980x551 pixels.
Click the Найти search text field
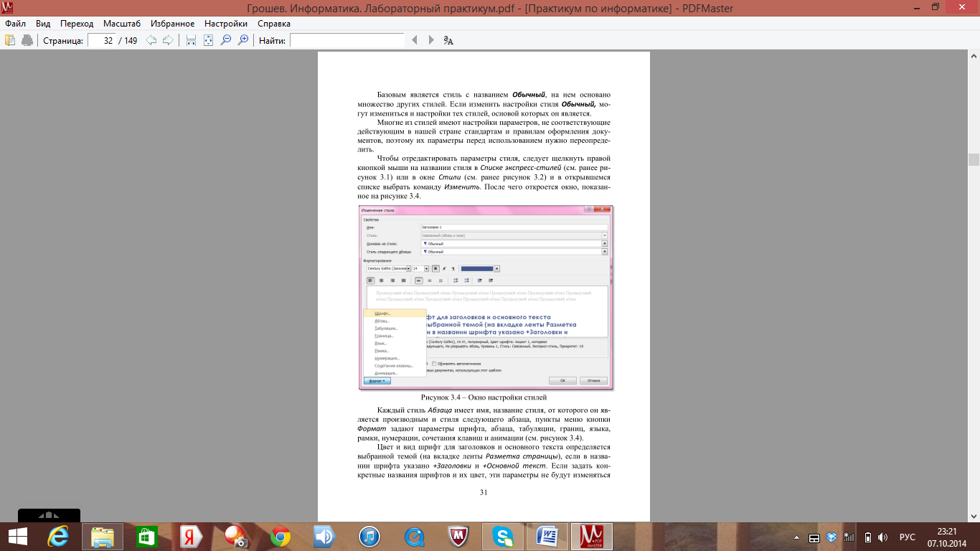click(x=347, y=40)
